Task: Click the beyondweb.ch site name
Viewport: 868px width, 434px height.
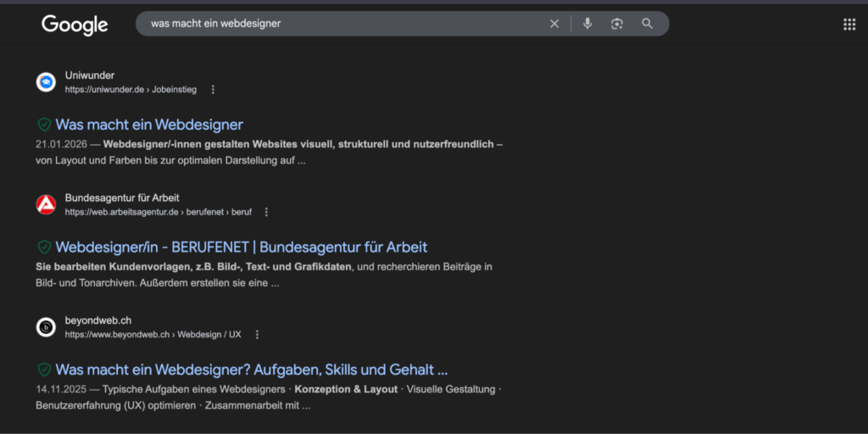Action: click(98, 320)
